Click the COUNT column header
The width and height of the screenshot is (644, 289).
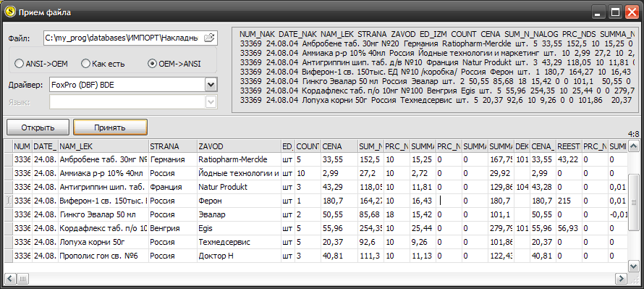pos(308,146)
